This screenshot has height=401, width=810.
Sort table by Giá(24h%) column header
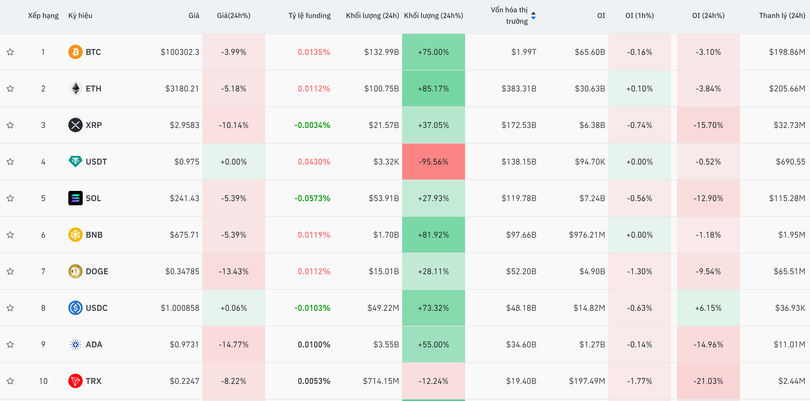[x=233, y=16]
